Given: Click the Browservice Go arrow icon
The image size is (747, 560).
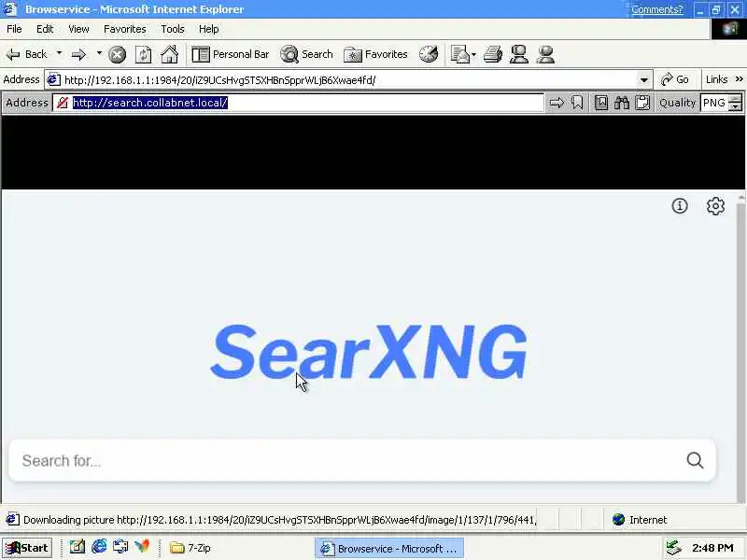Looking at the screenshot, I should click(557, 103).
